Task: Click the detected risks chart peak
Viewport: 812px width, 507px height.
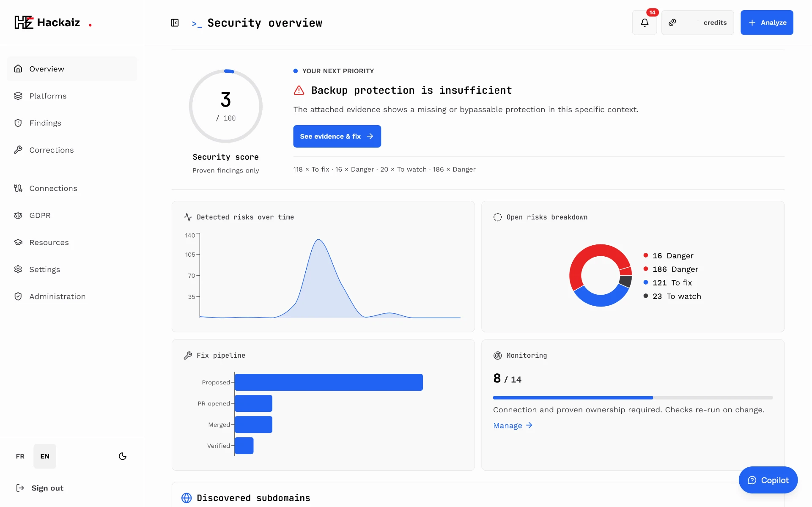Action: pyautogui.click(x=318, y=240)
